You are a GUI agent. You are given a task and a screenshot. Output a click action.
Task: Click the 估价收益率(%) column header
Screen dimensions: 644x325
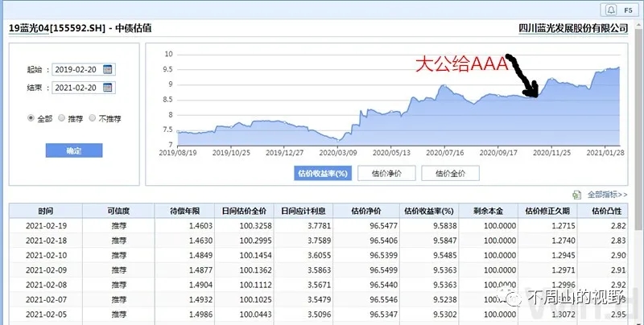[x=429, y=211]
